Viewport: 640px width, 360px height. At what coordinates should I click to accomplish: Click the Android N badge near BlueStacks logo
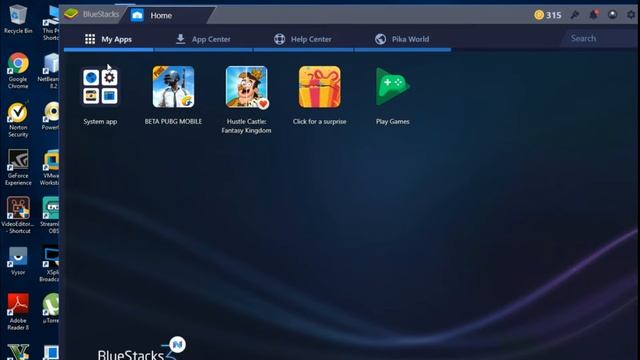pyautogui.click(x=177, y=344)
